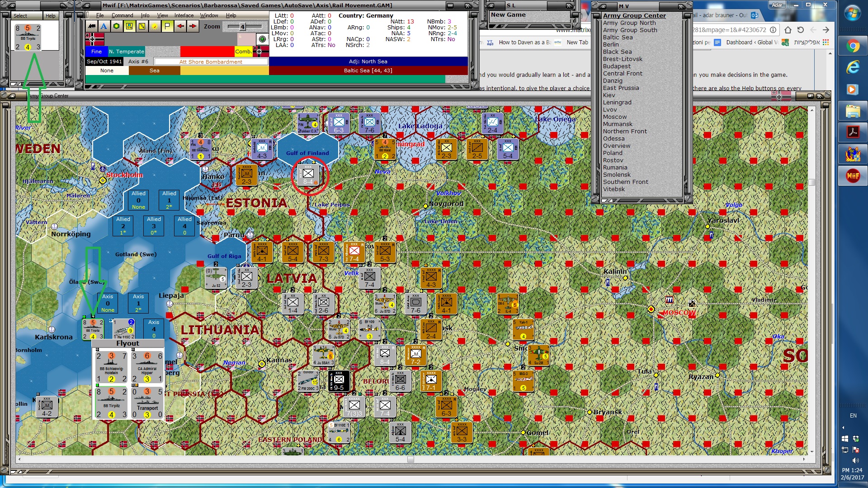The height and width of the screenshot is (488, 868).
Task: Click the Windows Start orb
Action: point(853,13)
